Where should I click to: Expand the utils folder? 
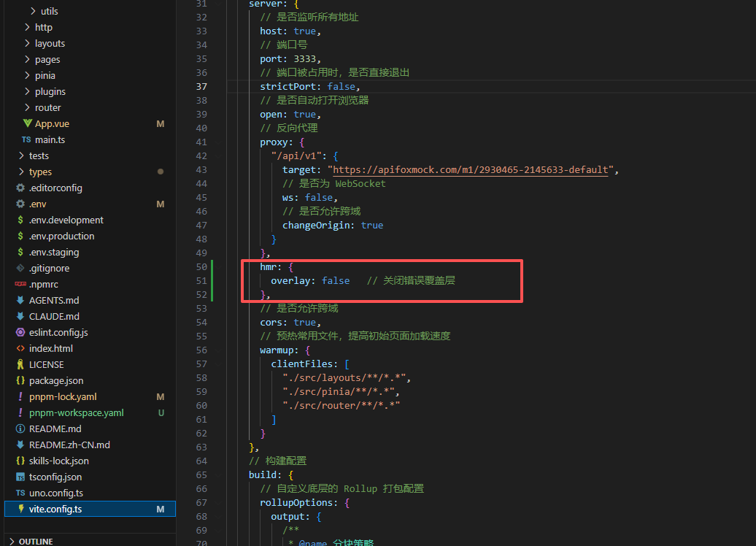click(33, 11)
